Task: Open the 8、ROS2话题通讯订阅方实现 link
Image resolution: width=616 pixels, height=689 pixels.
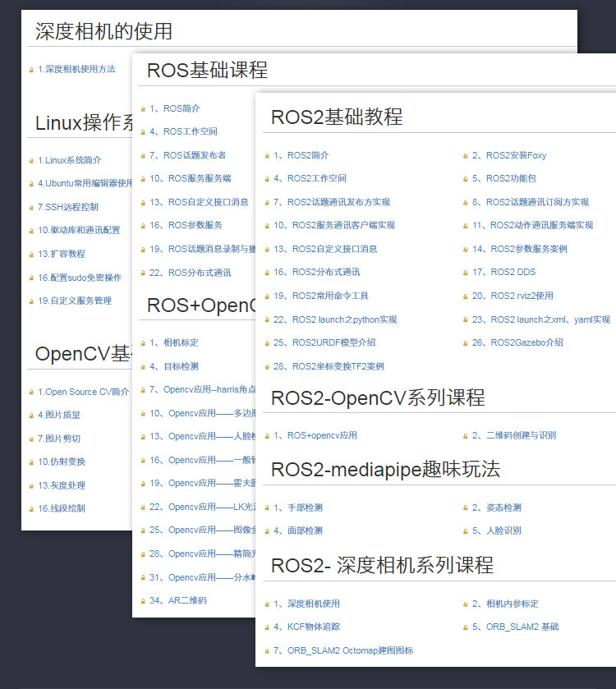Action: [x=531, y=202]
